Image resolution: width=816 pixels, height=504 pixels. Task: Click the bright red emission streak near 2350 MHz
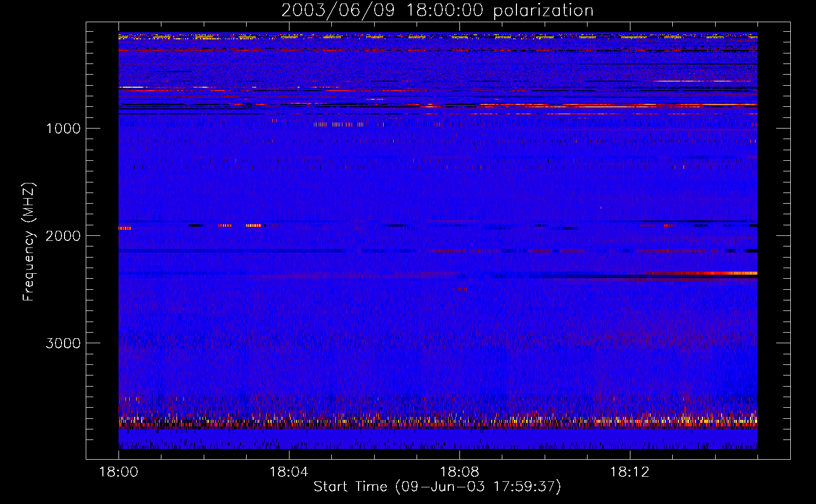(x=701, y=273)
